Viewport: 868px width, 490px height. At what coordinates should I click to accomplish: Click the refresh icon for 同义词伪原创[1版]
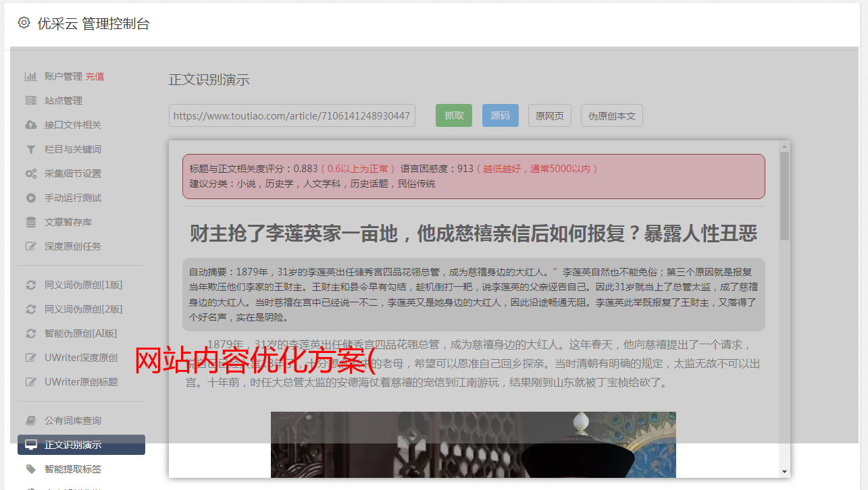click(x=30, y=285)
